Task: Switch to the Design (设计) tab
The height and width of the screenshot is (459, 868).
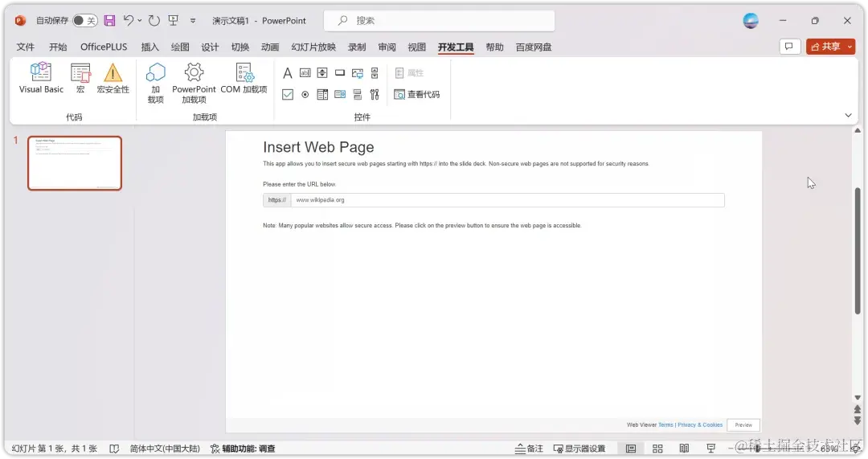Action: point(210,47)
